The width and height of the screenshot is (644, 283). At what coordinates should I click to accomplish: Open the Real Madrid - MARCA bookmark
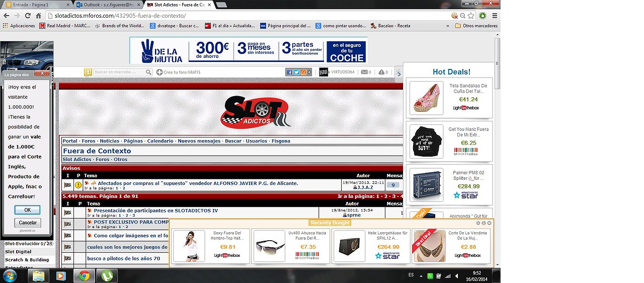[x=64, y=26]
